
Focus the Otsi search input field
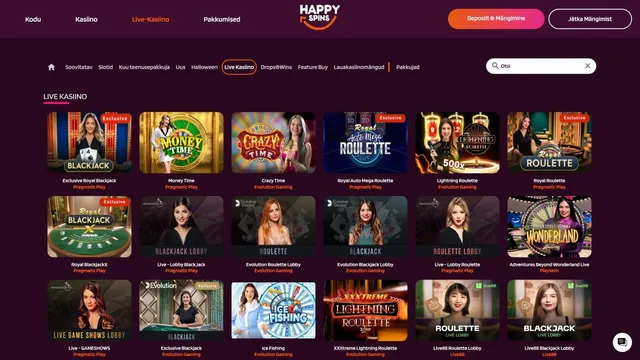click(541, 66)
